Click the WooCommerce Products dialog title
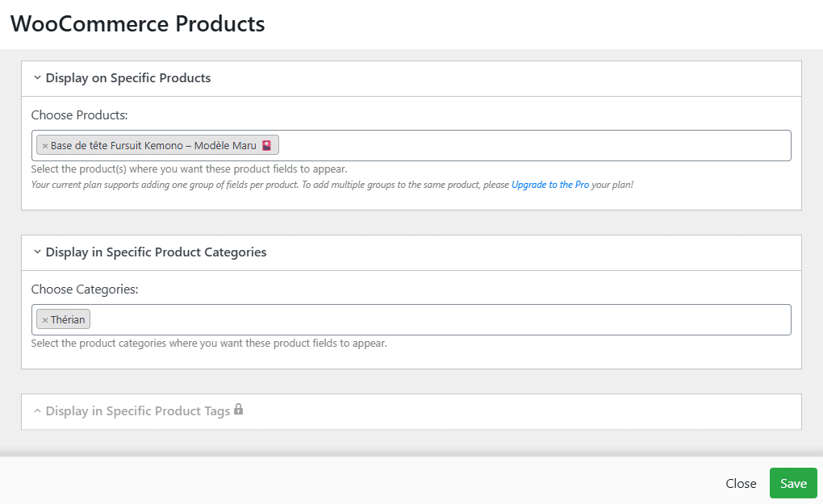The image size is (823, 504). (137, 24)
